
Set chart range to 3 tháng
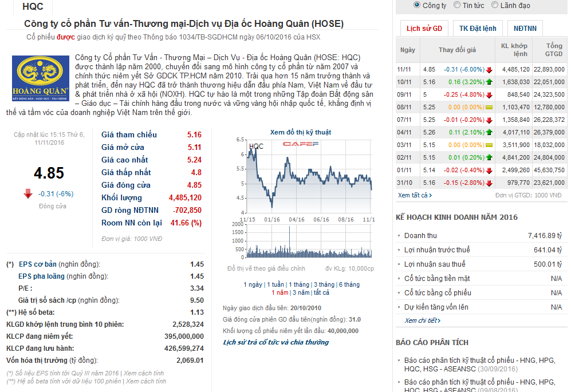coord(324,284)
